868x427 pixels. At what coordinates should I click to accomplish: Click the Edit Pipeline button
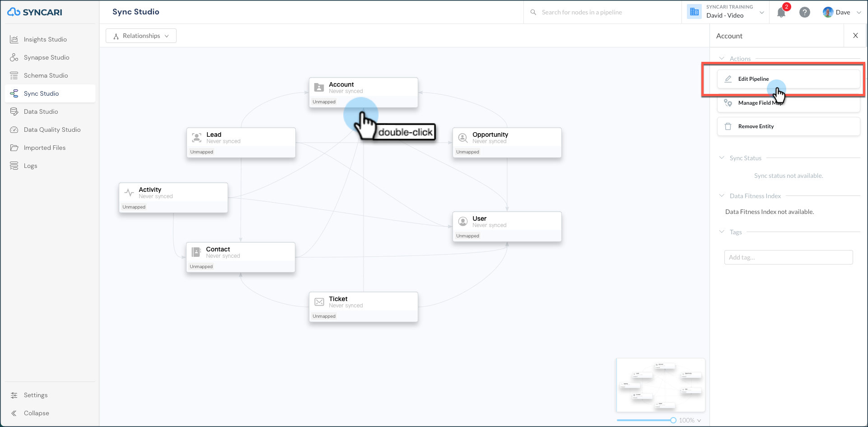point(789,79)
